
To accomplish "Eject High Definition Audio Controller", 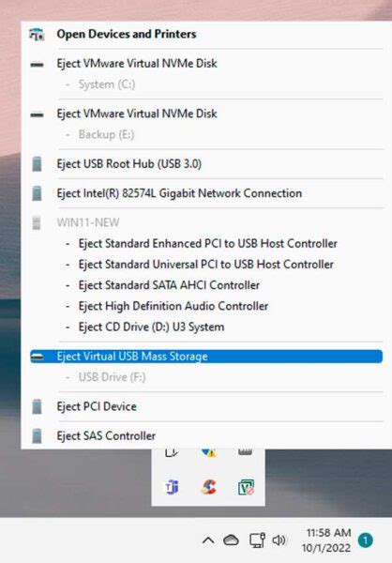I will tap(173, 306).
